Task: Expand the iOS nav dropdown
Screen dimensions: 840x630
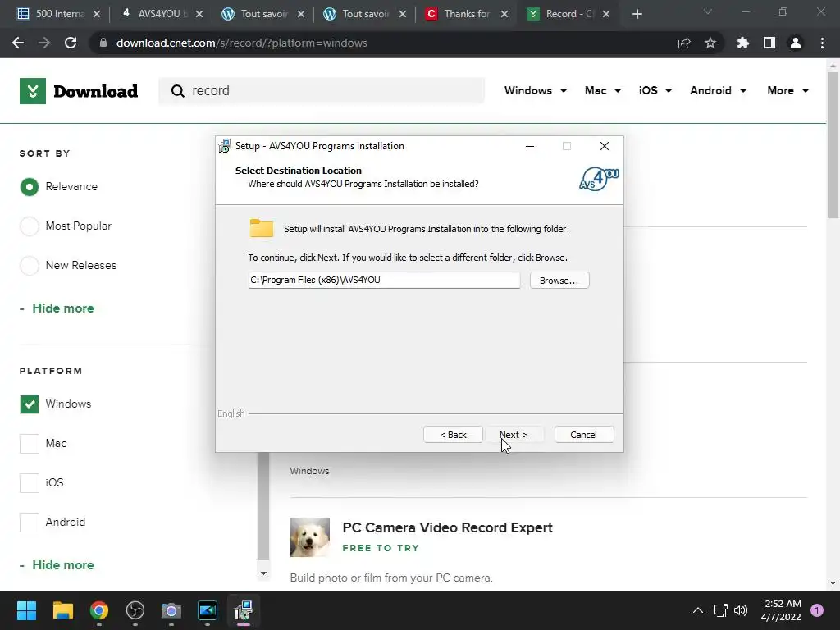Action: tap(655, 90)
